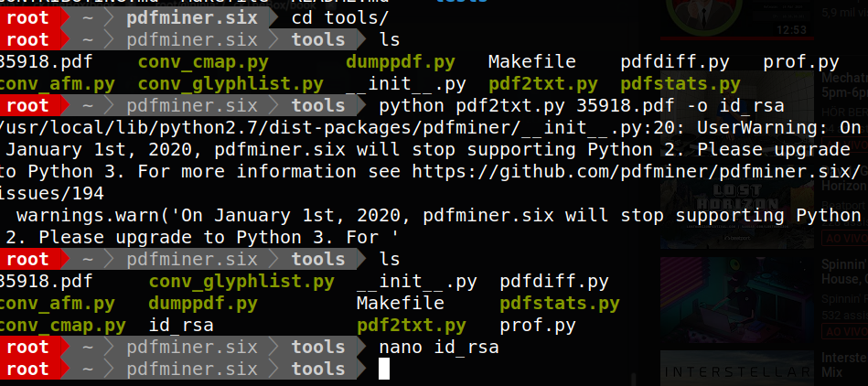Click 'UserWarning: On' text in output
The width and height of the screenshot is (868, 386).
(x=779, y=128)
